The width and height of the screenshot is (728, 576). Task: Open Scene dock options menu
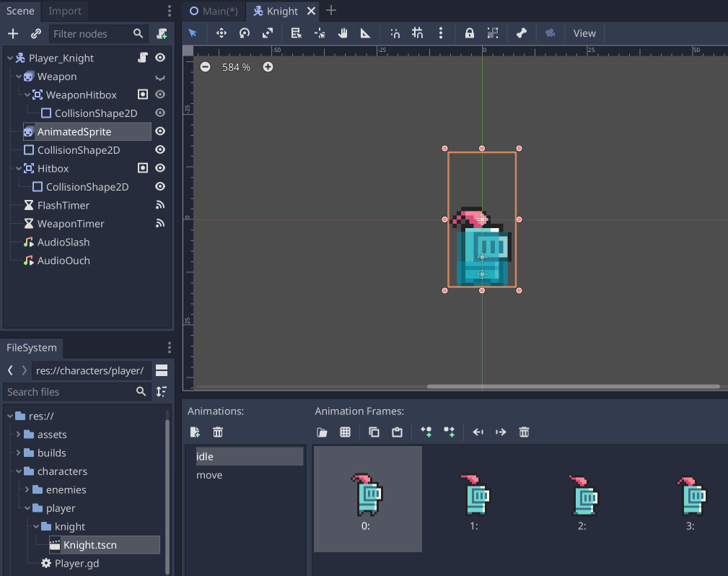pyautogui.click(x=170, y=11)
